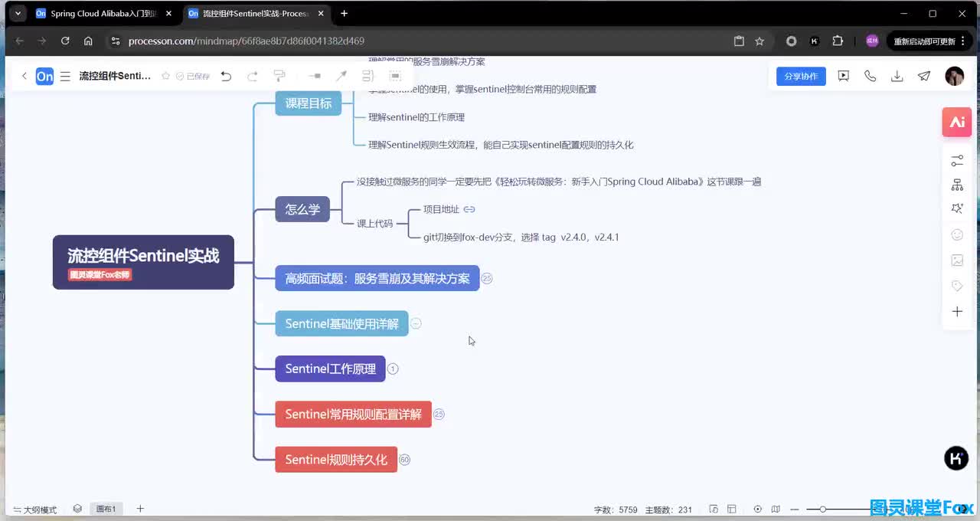Select the 课上代码 subtopic

[x=374, y=224]
